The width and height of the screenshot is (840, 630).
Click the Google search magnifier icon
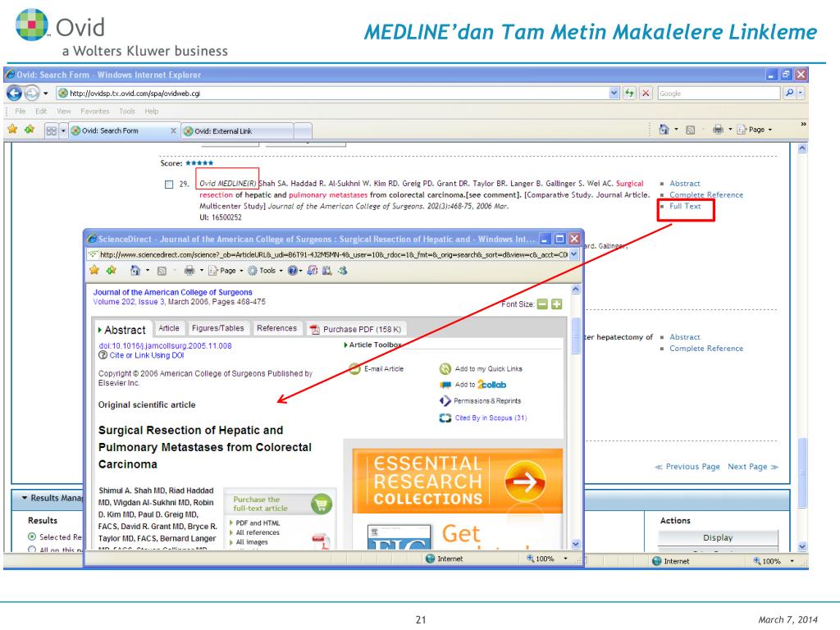point(789,94)
